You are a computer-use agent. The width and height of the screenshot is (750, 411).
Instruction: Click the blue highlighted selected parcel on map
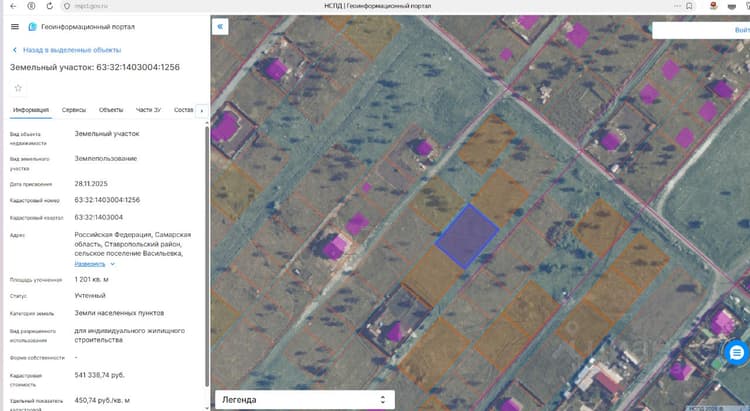pos(467,236)
